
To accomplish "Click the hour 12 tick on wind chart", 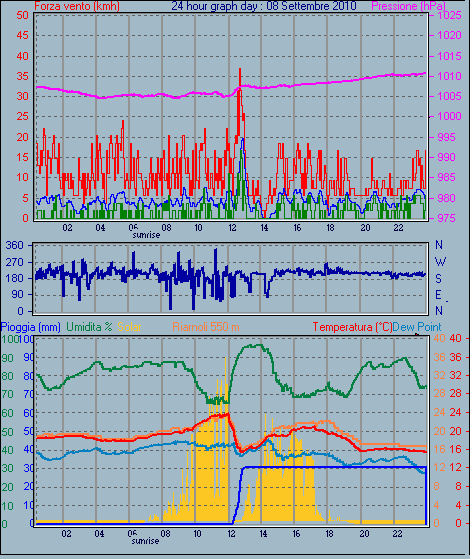I will (232, 227).
